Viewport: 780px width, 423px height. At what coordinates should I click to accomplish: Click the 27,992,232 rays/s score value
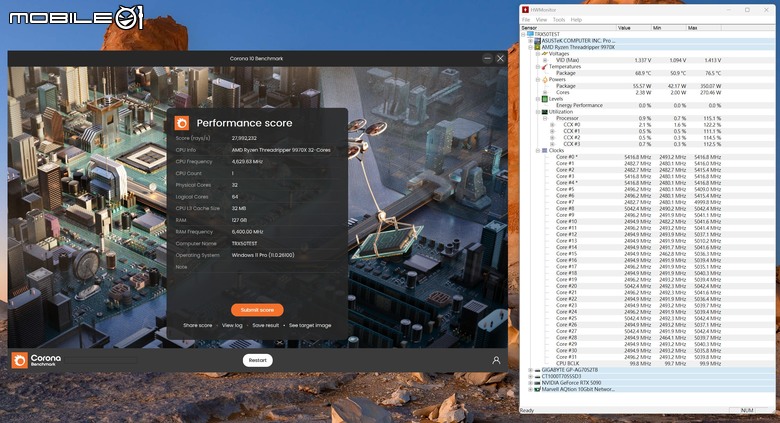click(x=244, y=138)
